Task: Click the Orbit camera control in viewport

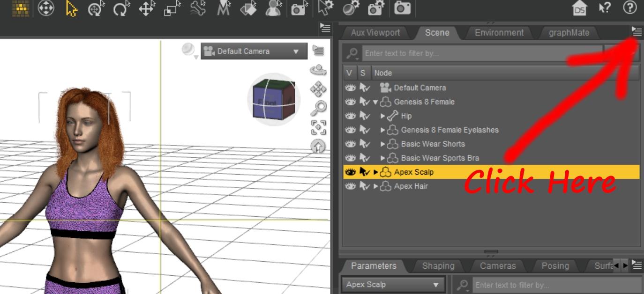Action: [x=318, y=70]
